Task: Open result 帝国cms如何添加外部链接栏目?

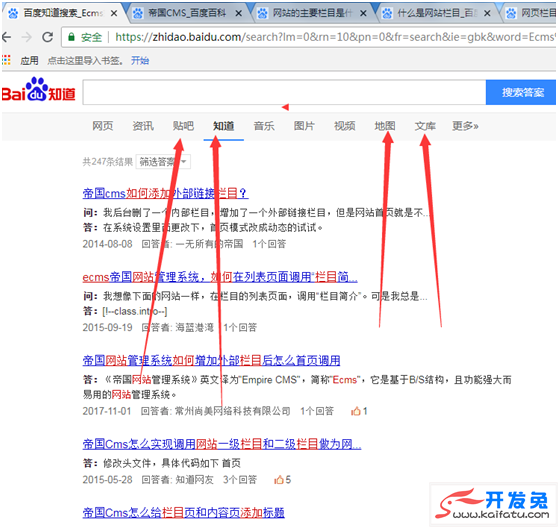Action: [x=165, y=194]
